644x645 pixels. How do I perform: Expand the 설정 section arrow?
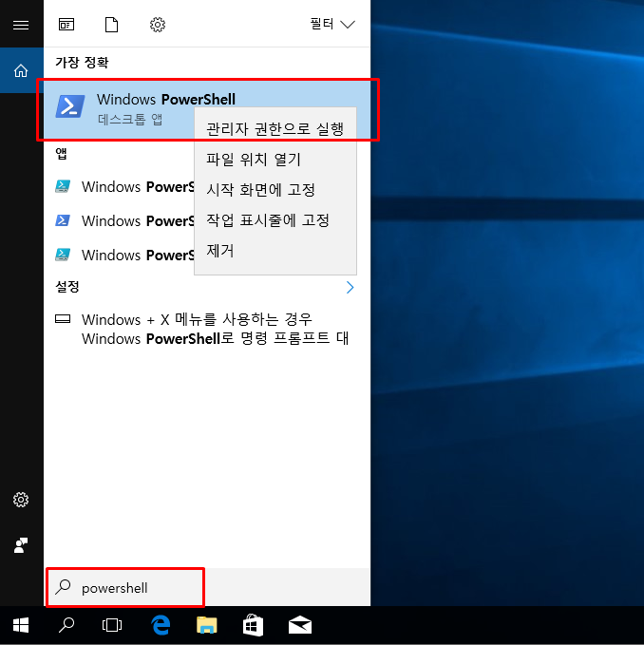[x=350, y=287]
